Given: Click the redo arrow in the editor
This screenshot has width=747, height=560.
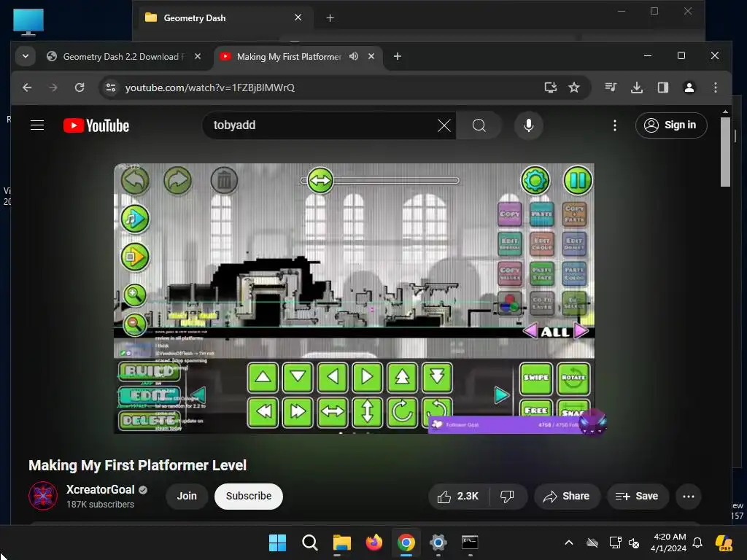Looking at the screenshot, I should (178, 181).
